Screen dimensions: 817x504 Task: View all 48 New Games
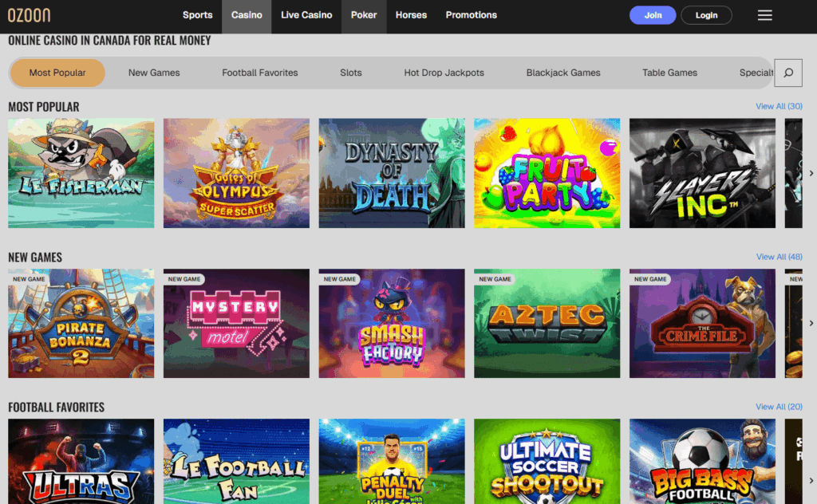click(x=779, y=257)
